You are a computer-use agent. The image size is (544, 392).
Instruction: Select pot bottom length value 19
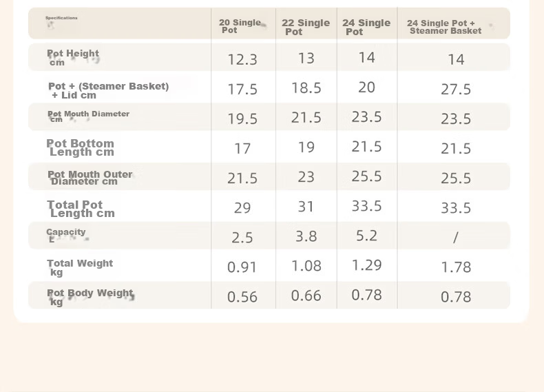(306, 147)
